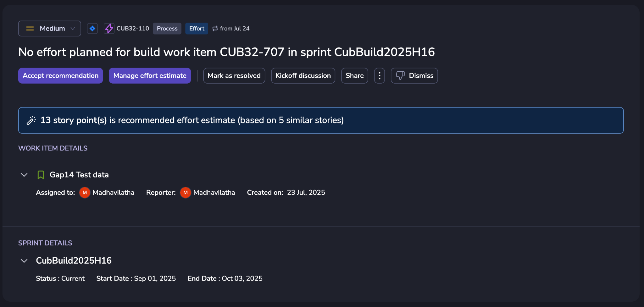Screen dimensions: 644x307
Task: Collapse the CubBuild2025H16 sprint details
Action: (24, 261)
